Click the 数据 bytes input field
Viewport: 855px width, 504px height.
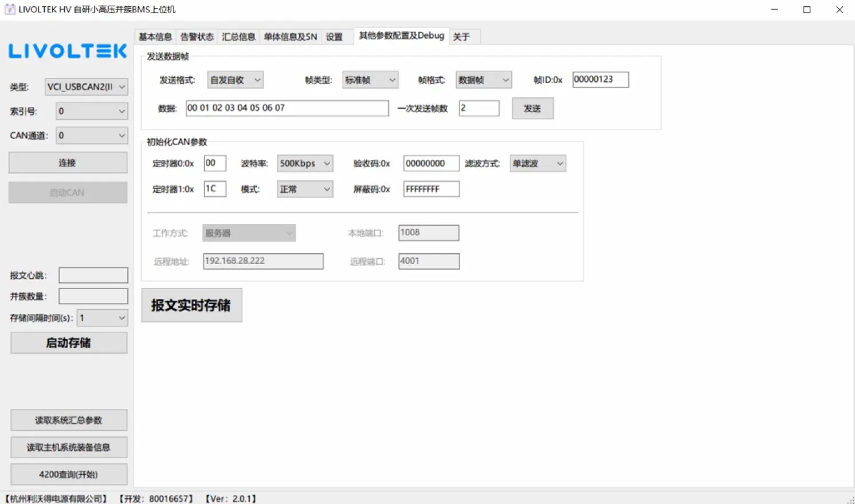point(287,108)
